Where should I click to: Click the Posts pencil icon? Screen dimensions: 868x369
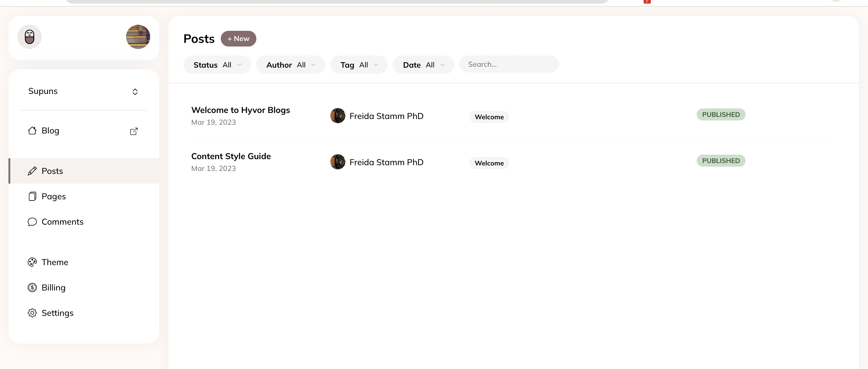pos(32,171)
